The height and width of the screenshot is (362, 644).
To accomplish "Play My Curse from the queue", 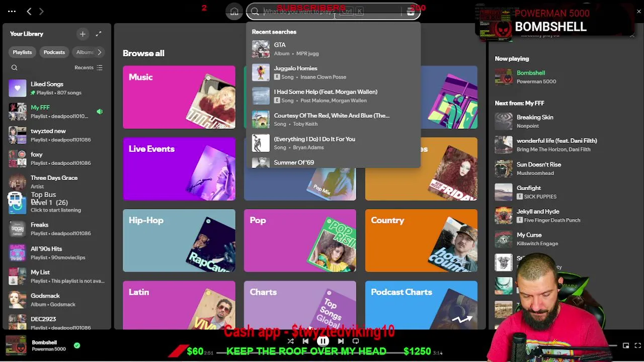I will pos(563,239).
